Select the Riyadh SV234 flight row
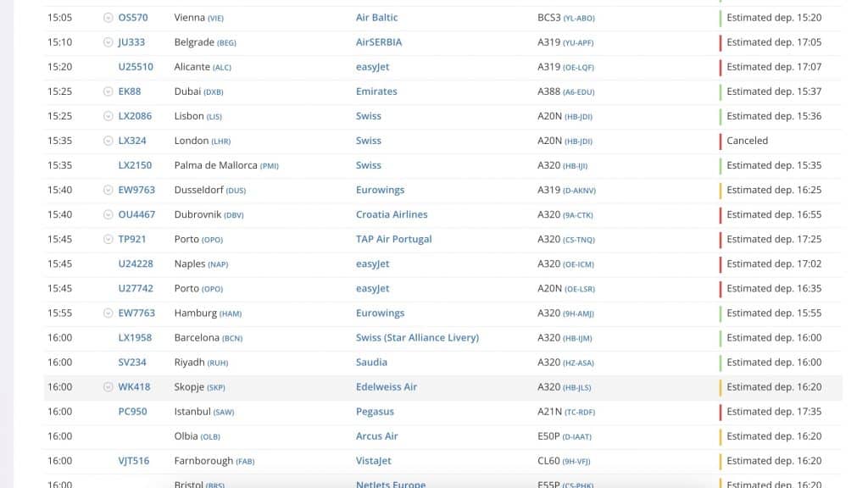The image size is (868, 488). pyautogui.click(x=424, y=363)
